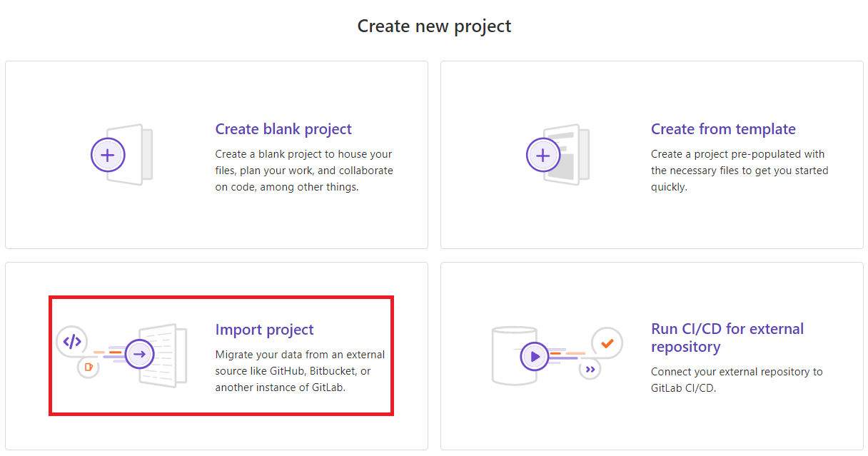Click the 'Migrate your data' description text

click(x=300, y=371)
